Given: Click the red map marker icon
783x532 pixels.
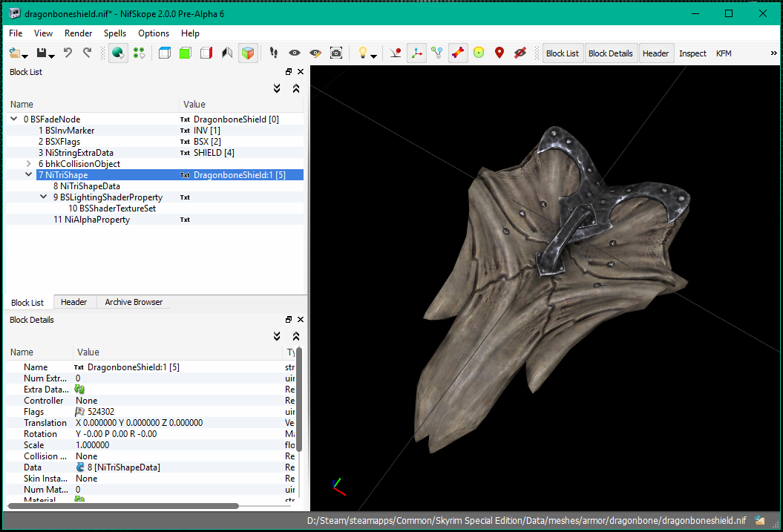Looking at the screenshot, I should (499, 53).
